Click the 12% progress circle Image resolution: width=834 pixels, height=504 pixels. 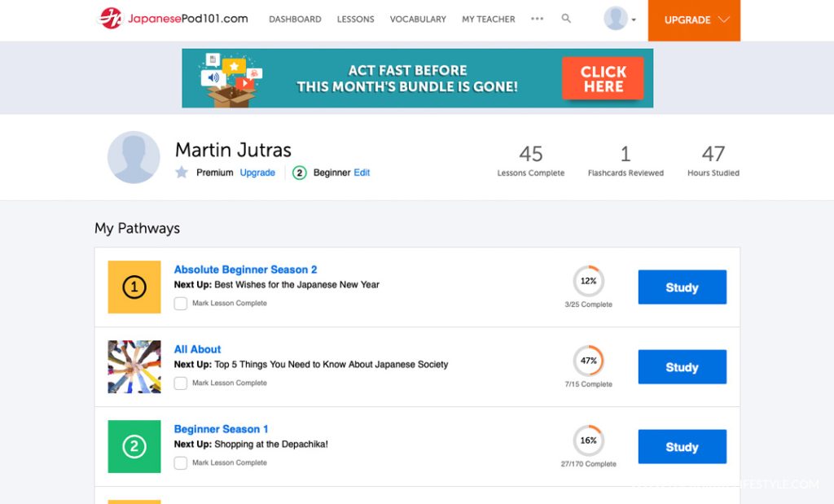(588, 281)
